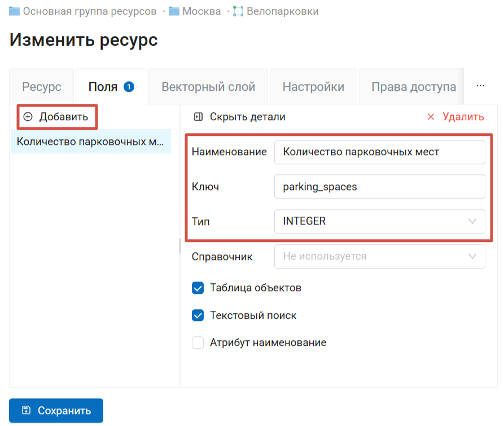
Task: Click the blue badge on Поля tab
Action: (x=129, y=87)
